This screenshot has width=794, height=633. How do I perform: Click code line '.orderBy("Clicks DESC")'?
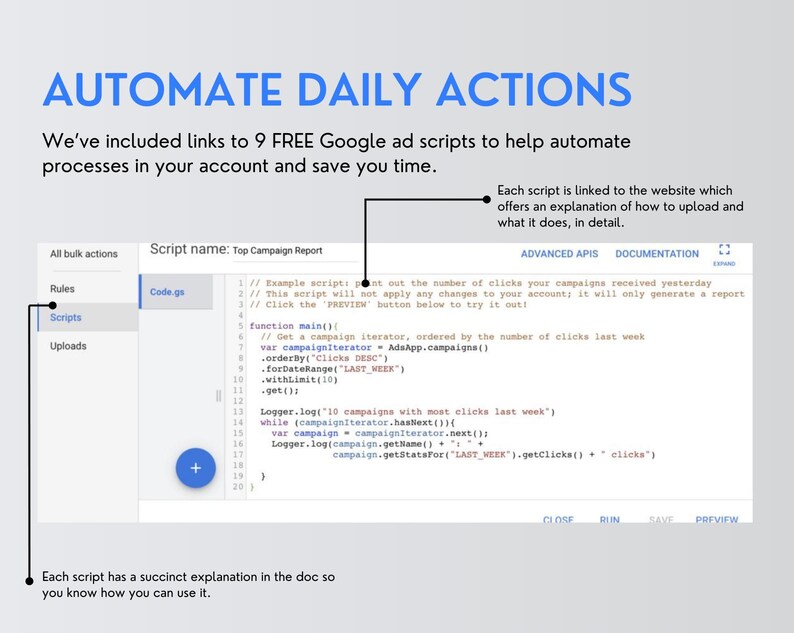324,359
